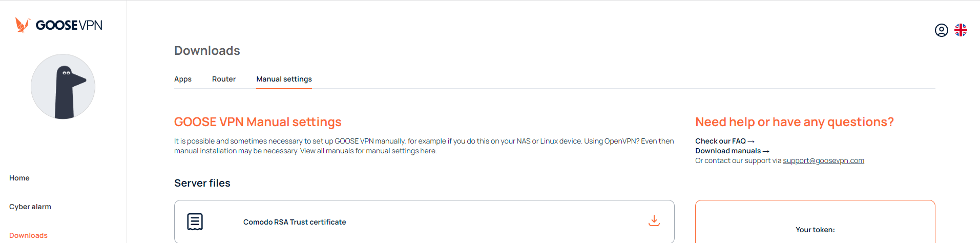Select the Manual settings tab
The width and height of the screenshot is (980, 243).
pyautogui.click(x=284, y=79)
